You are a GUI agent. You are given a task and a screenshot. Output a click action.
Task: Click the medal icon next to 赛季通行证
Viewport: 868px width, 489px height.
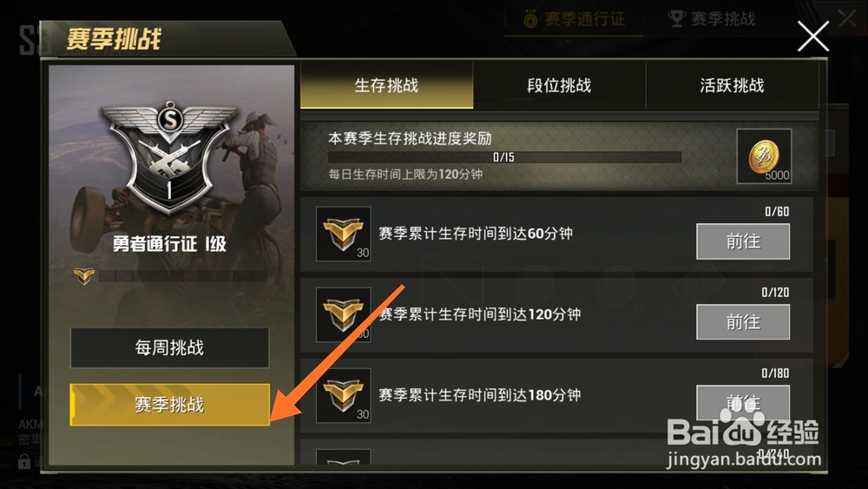pos(530,19)
